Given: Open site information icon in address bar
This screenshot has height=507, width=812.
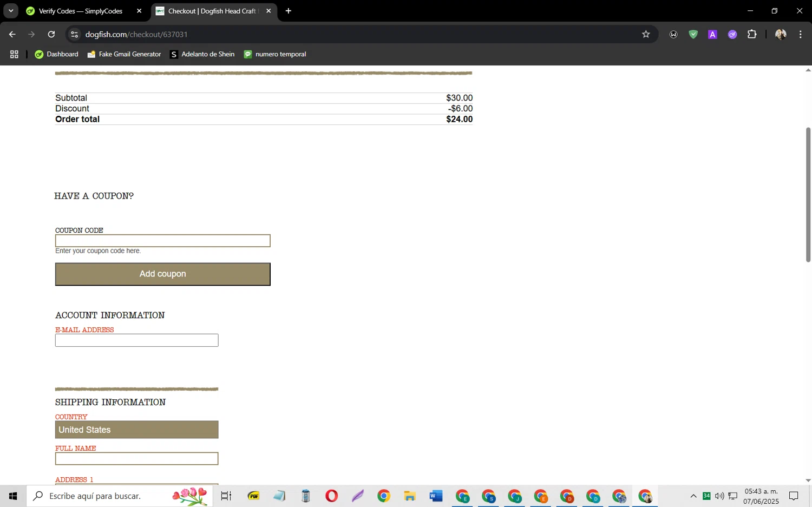Looking at the screenshot, I should coord(75,34).
